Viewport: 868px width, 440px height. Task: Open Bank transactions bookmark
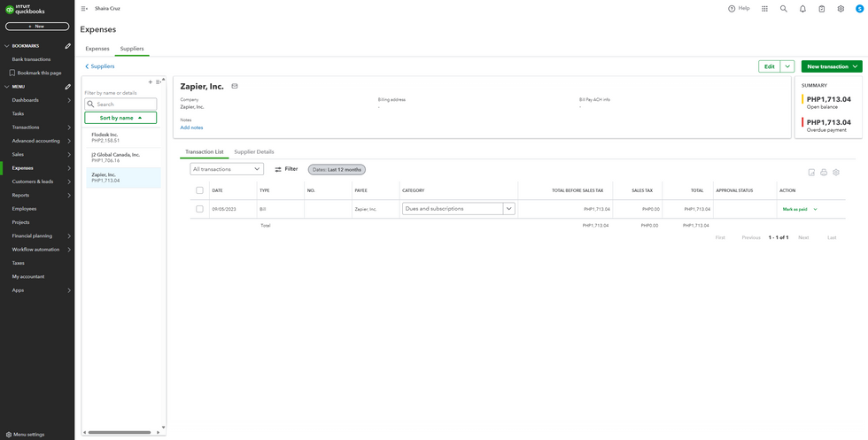click(31, 59)
